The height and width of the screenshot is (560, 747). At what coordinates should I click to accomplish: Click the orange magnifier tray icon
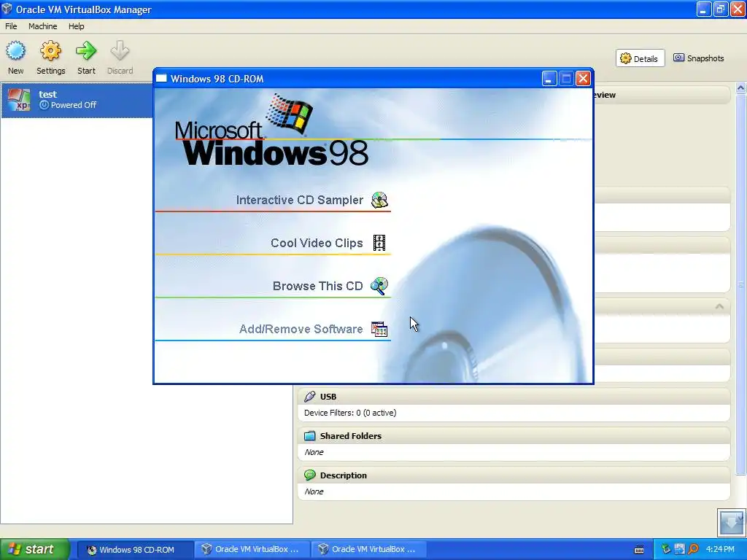(693, 549)
